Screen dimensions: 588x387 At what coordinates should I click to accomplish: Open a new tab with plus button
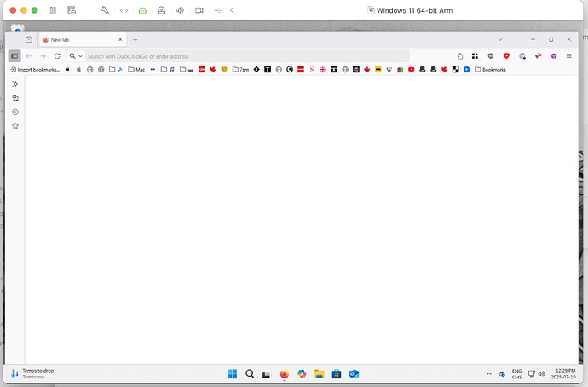click(135, 39)
